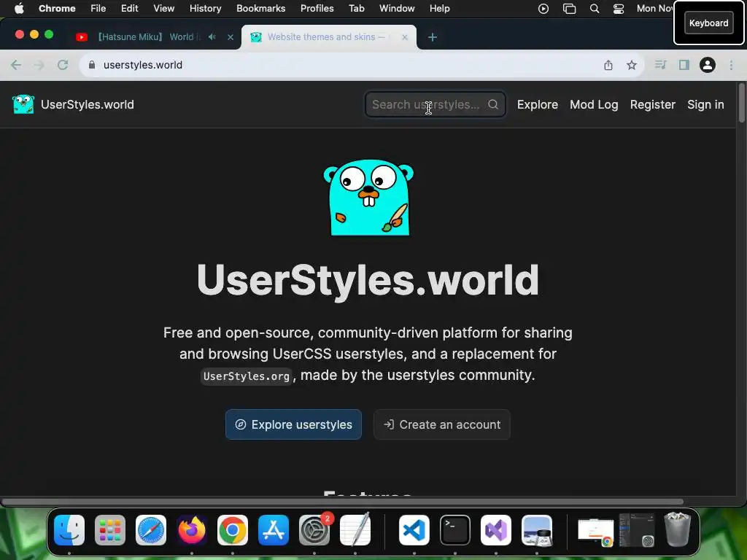The image size is (747, 560).
Task: Click the minimized Chrome window thumbnail in dock
Action: pyautogui.click(x=595, y=532)
